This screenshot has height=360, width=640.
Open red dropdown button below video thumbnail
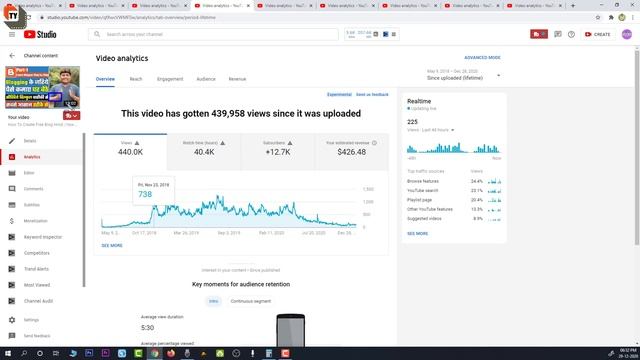click(x=71, y=116)
